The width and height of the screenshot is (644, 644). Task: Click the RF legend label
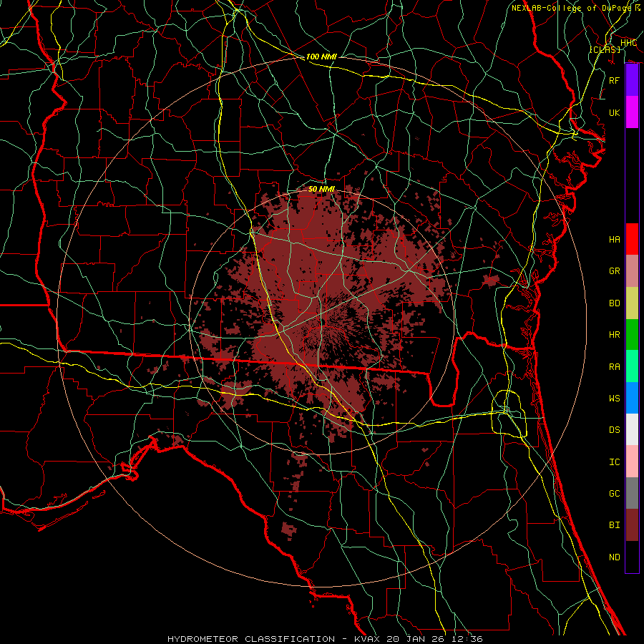(x=615, y=80)
